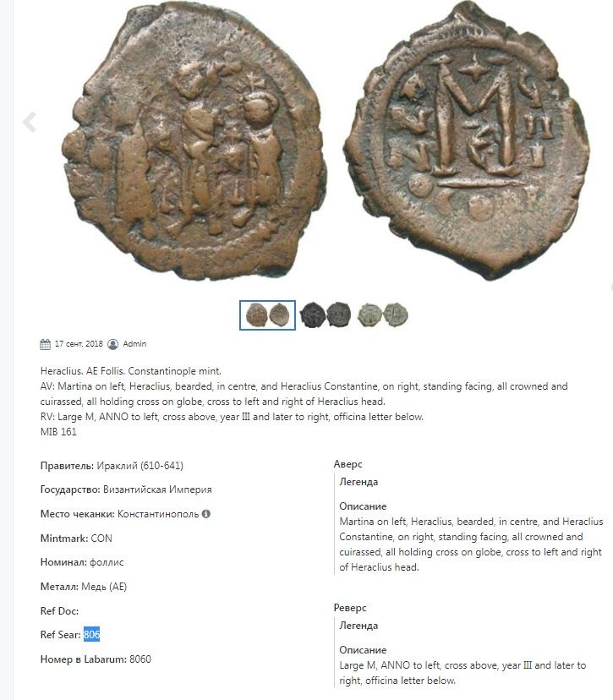Click the metal value Медь (AE)
This screenshot has height=700, width=613.
point(104,587)
